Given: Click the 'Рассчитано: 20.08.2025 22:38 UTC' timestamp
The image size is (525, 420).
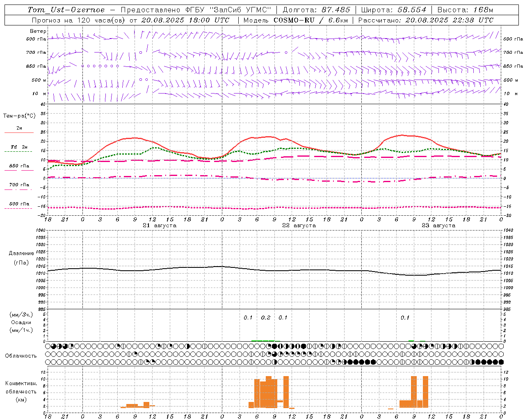Looking at the screenshot, I should click(426, 20).
